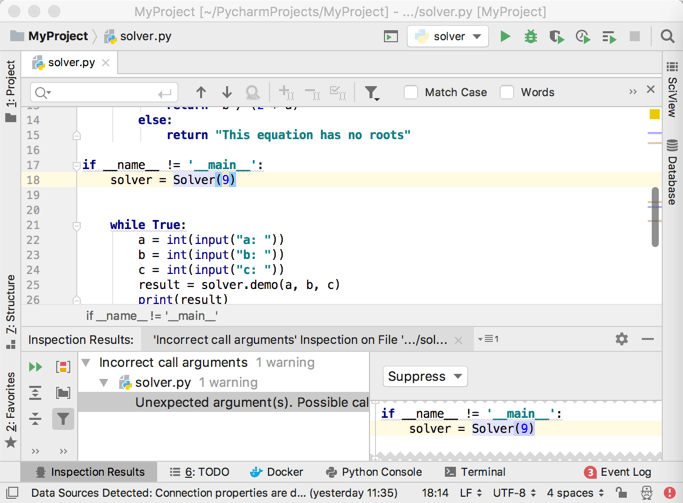Screen dimensions: 683x503
Task: Toggle filter resolved items in inspections
Action: coord(63,419)
